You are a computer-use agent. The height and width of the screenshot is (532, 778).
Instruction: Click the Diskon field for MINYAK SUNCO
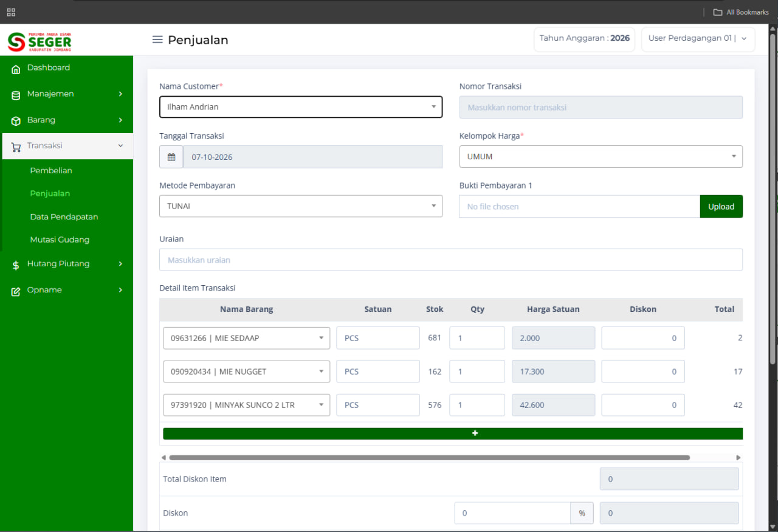tap(643, 405)
